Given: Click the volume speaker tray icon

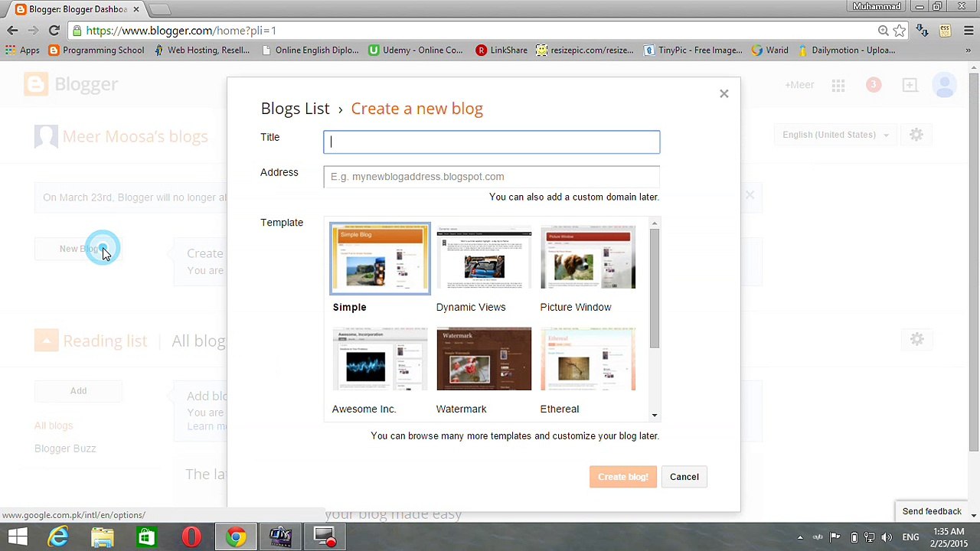Looking at the screenshot, I should point(886,537).
